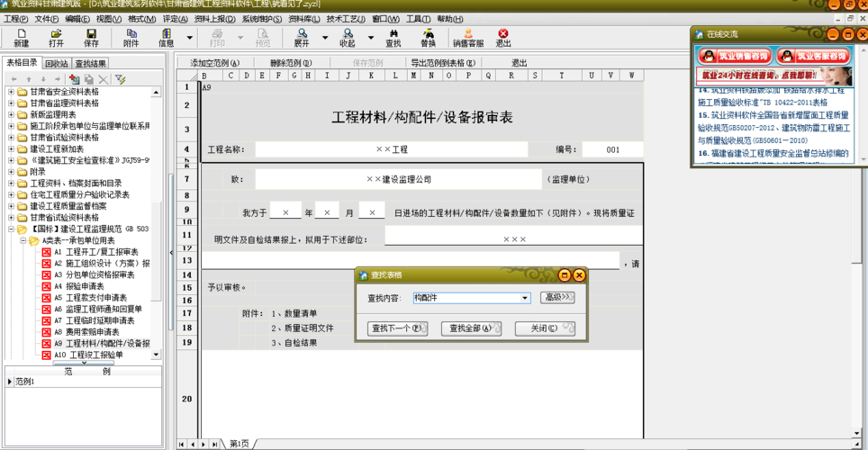868x450 pixels.
Task: Click the 保存 (Save) floppy disk icon
Action: (91, 38)
